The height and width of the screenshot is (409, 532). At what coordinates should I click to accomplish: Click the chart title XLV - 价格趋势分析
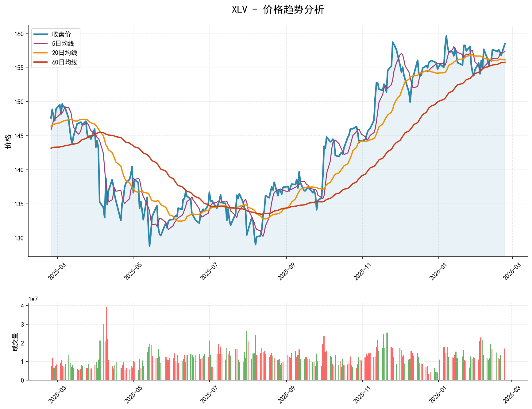(278, 10)
